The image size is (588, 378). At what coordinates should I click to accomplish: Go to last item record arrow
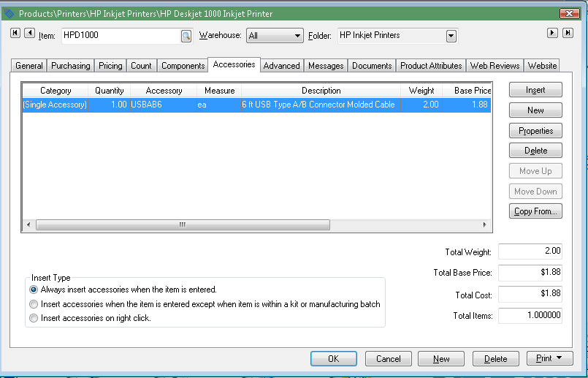click(x=568, y=33)
